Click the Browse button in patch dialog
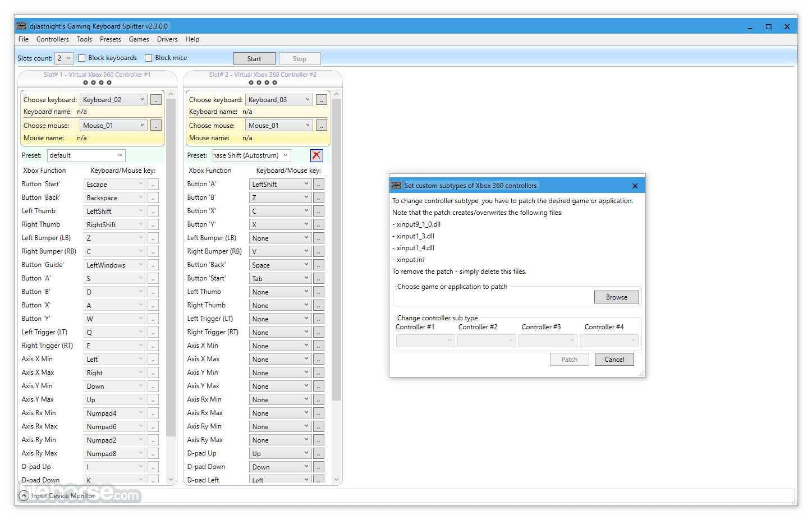 616,297
